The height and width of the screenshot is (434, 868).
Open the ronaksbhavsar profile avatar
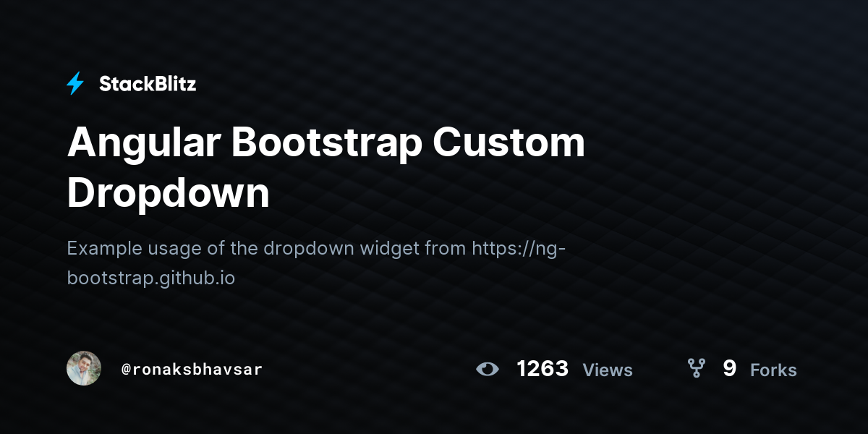(x=84, y=369)
